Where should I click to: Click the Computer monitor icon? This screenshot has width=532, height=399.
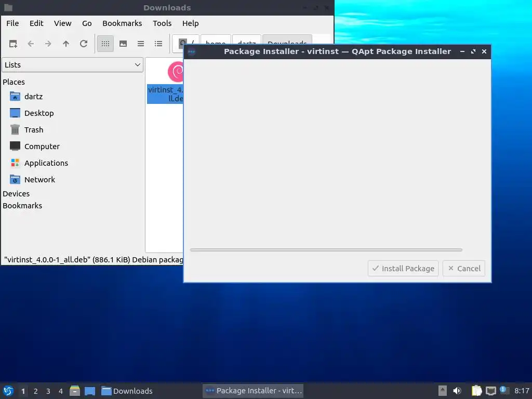pyautogui.click(x=15, y=146)
